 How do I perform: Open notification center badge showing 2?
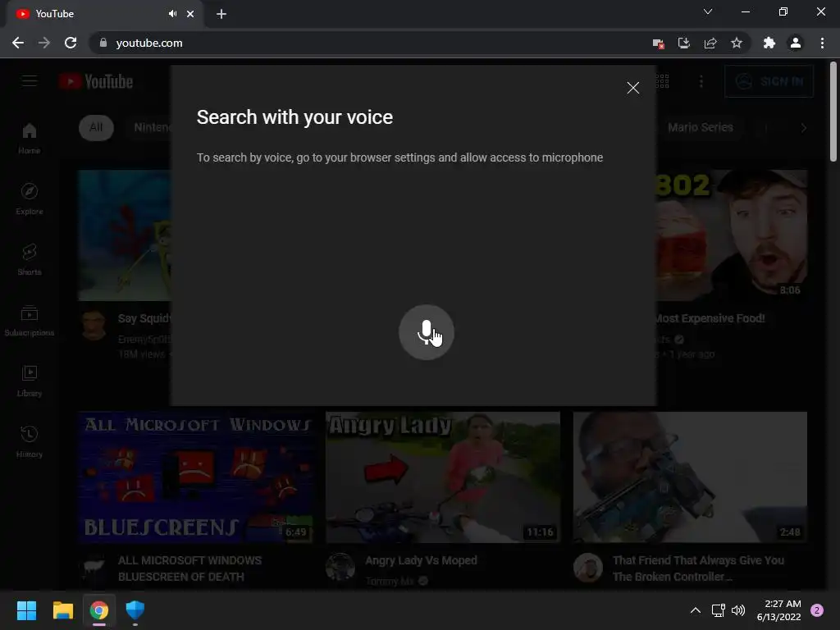[817, 610]
